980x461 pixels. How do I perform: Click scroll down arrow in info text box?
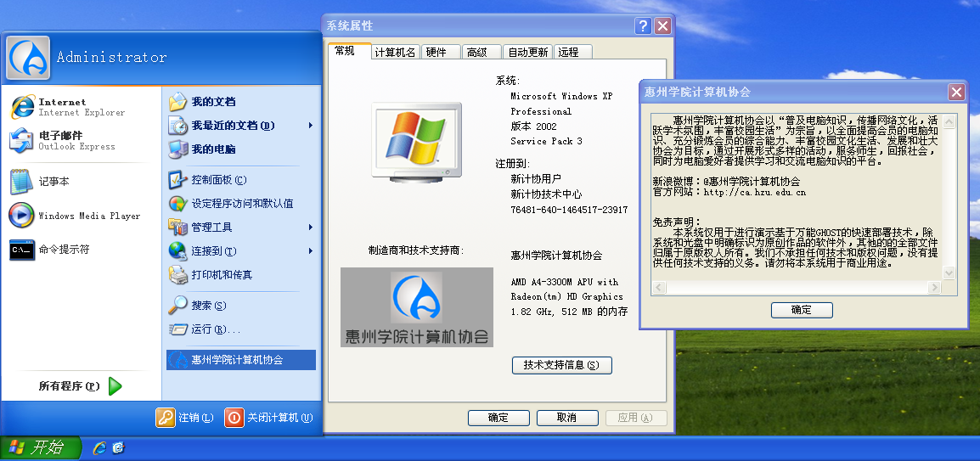pyautogui.click(x=949, y=273)
